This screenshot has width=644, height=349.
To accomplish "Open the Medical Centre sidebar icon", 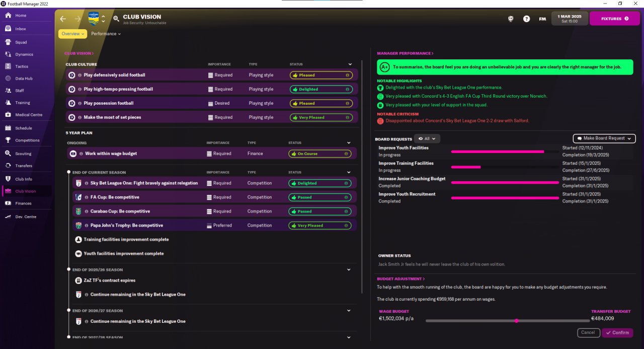I will (8, 115).
